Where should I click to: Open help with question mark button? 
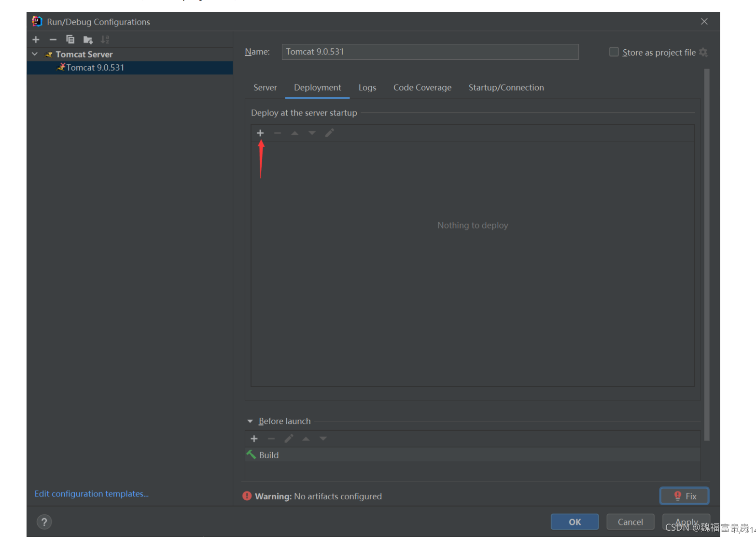(x=44, y=522)
